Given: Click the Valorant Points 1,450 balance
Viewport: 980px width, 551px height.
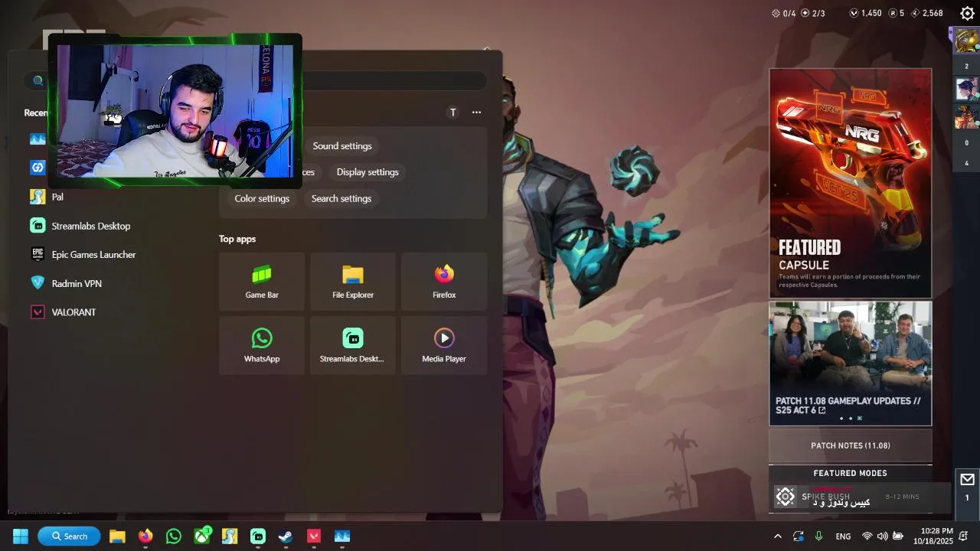Looking at the screenshot, I should point(866,13).
